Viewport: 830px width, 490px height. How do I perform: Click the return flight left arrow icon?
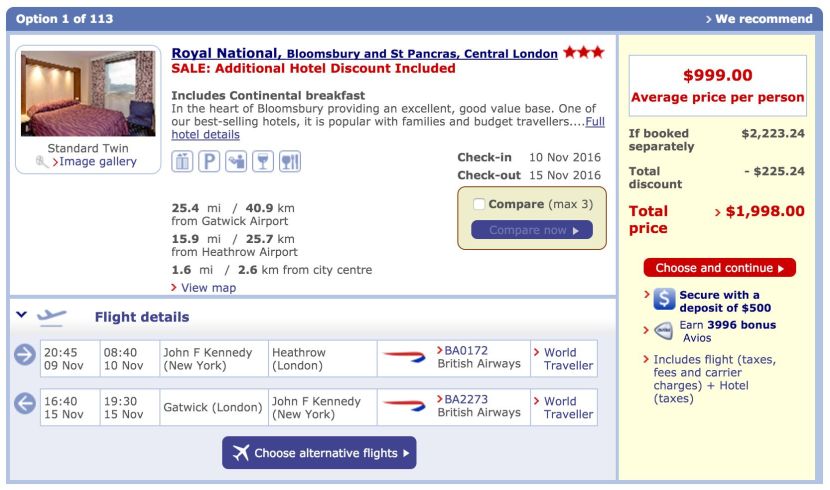coord(25,404)
